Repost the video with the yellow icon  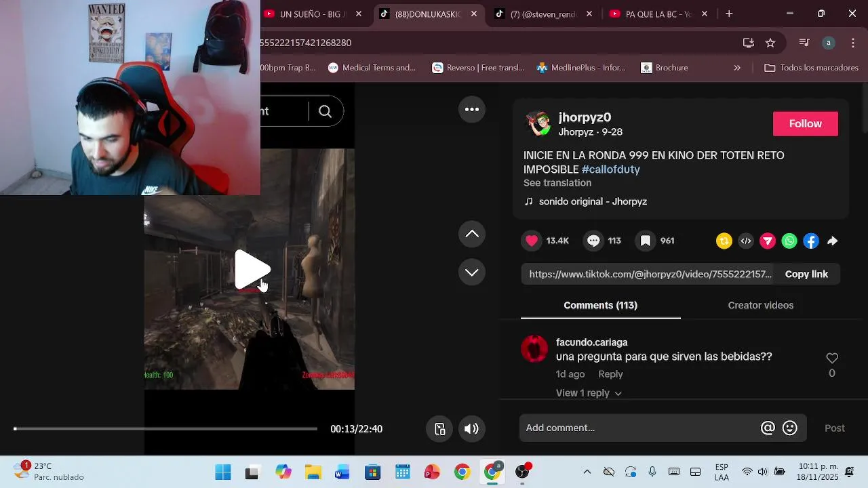[x=724, y=241]
